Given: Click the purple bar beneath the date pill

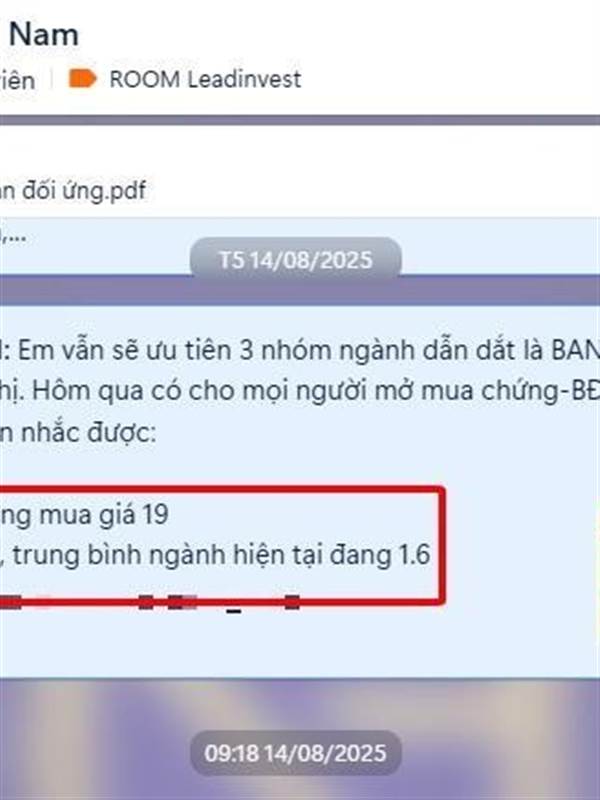Looking at the screenshot, I should 300,291.
